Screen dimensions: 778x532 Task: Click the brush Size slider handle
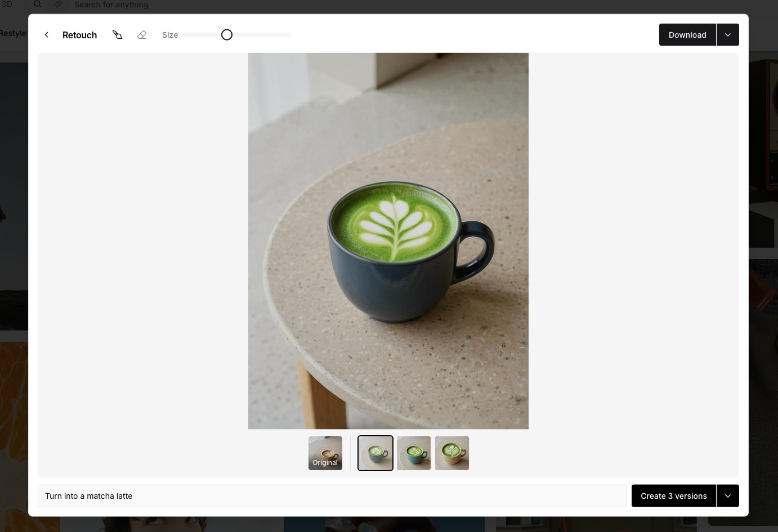(227, 35)
